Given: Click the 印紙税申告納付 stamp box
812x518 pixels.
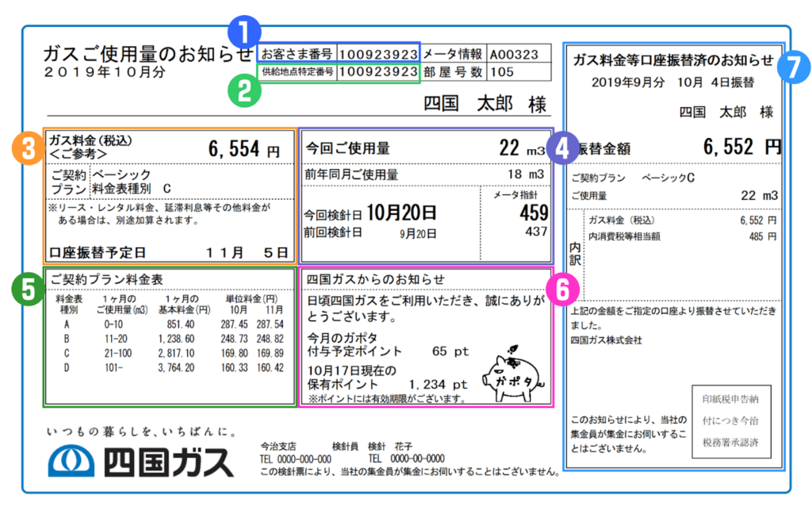Looking at the screenshot, I should point(731,421).
